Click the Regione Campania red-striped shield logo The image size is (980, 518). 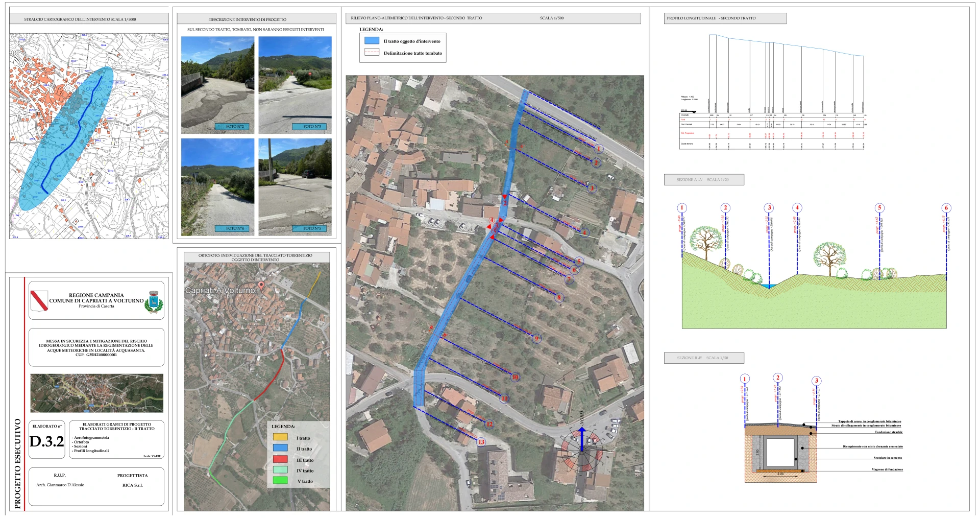(x=39, y=300)
